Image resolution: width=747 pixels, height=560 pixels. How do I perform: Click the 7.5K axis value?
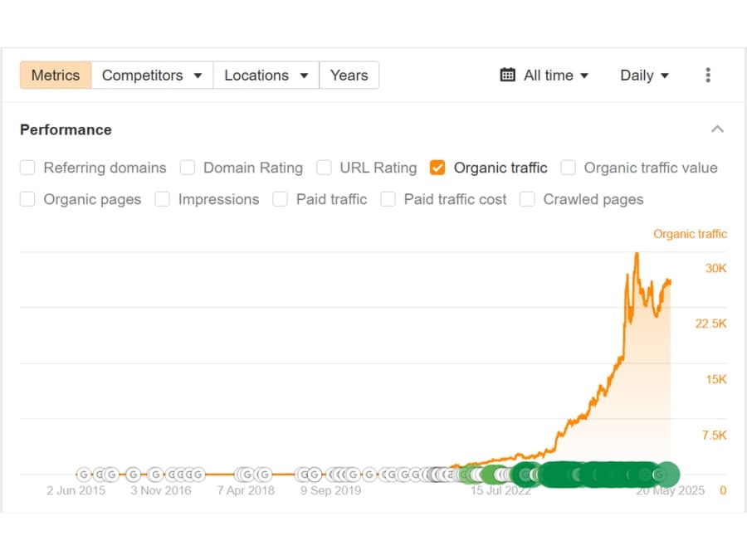tap(714, 436)
